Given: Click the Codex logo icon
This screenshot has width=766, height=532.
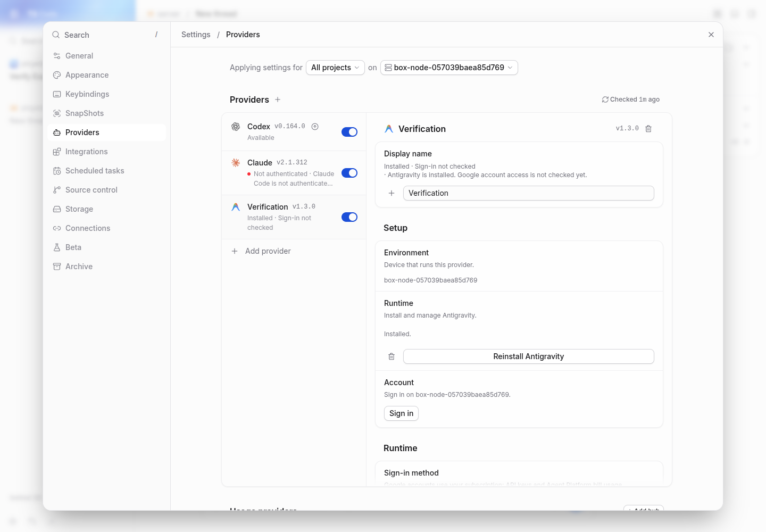Looking at the screenshot, I should tap(236, 127).
